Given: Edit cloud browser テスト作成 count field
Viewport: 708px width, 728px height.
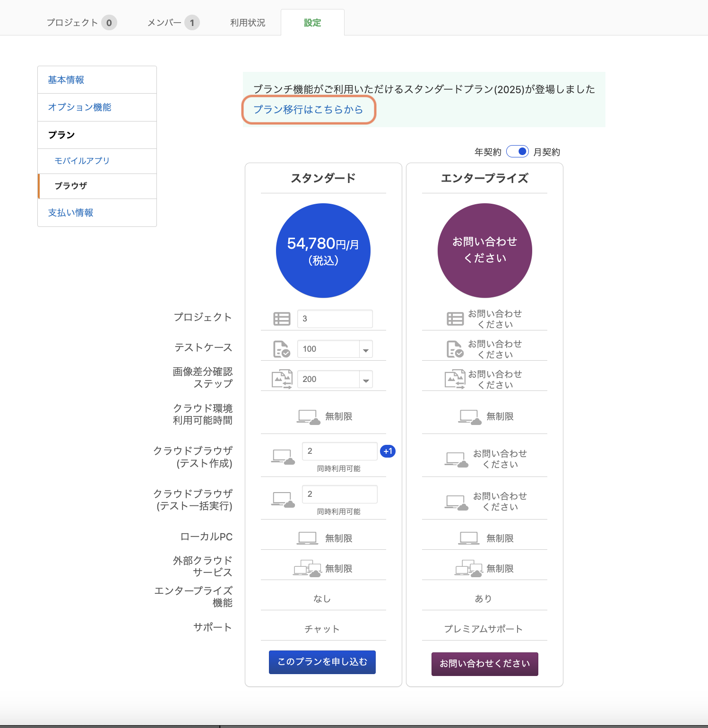Looking at the screenshot, I should pyautogui.click(x=340, y=451).
